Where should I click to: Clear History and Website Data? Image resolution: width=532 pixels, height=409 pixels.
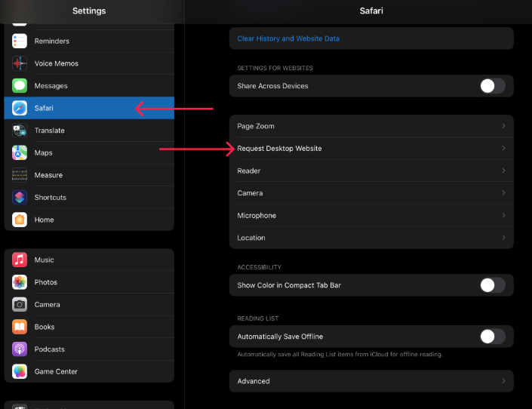(x=288, y=38)
